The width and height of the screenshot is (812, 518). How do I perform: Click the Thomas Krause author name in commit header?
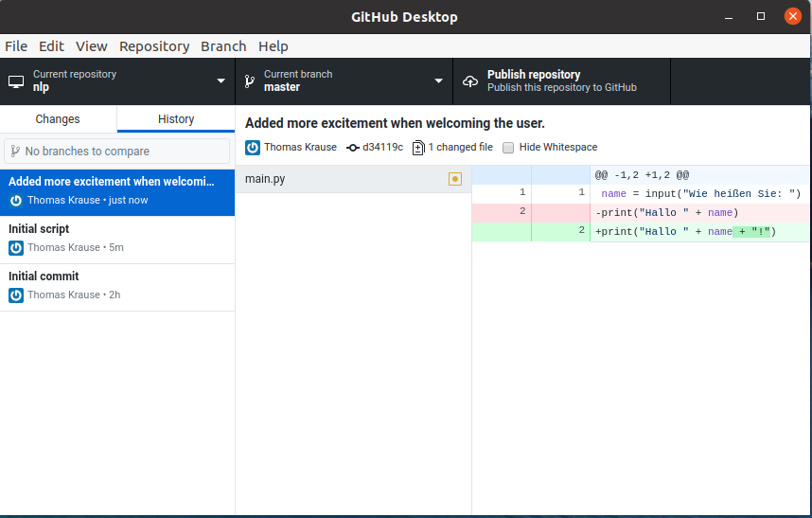click(300, 147)
